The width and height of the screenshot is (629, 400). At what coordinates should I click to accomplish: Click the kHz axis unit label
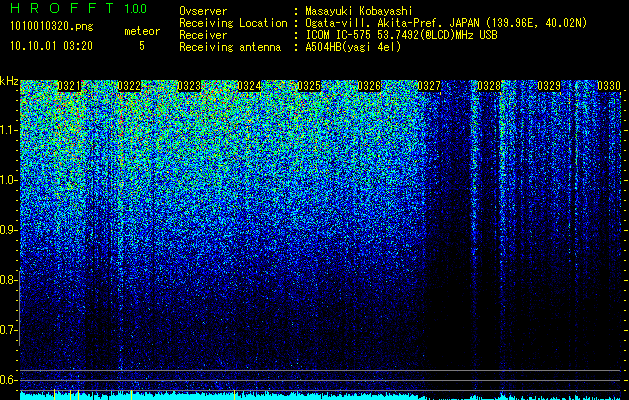(x=9, y=81)
